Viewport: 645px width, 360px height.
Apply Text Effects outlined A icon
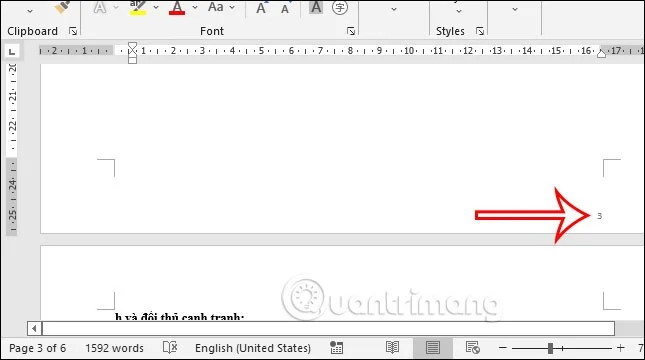(x=100, y=7)
